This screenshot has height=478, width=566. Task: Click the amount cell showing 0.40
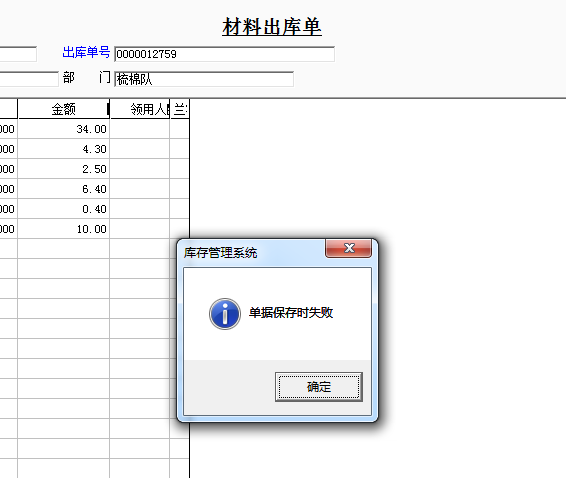coord(64,209)
